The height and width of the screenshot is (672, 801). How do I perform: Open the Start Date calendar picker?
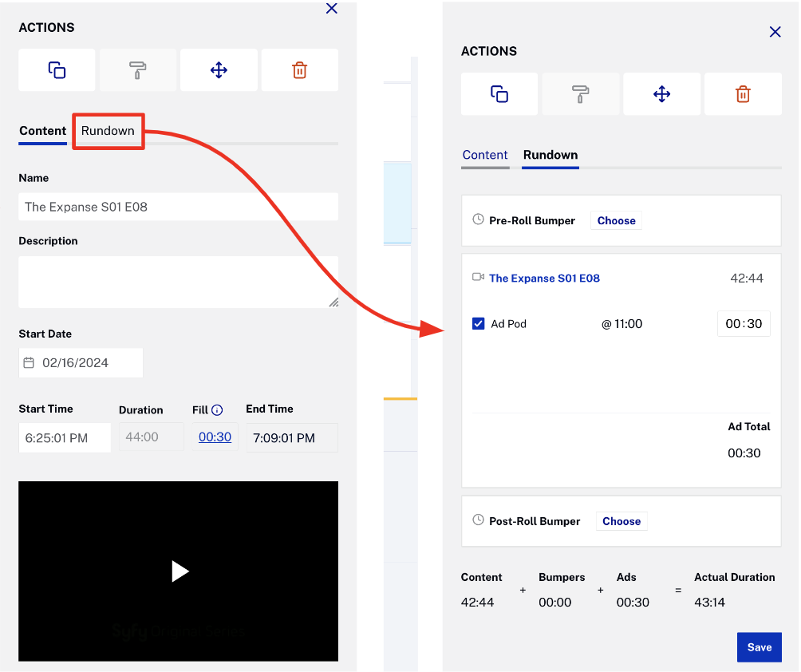30,363
